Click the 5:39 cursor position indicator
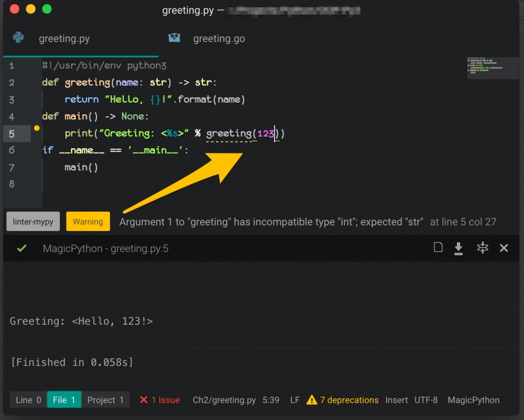The height and width of the screenshot is (420, 524). pyautogui.click(x=271, y=400)
